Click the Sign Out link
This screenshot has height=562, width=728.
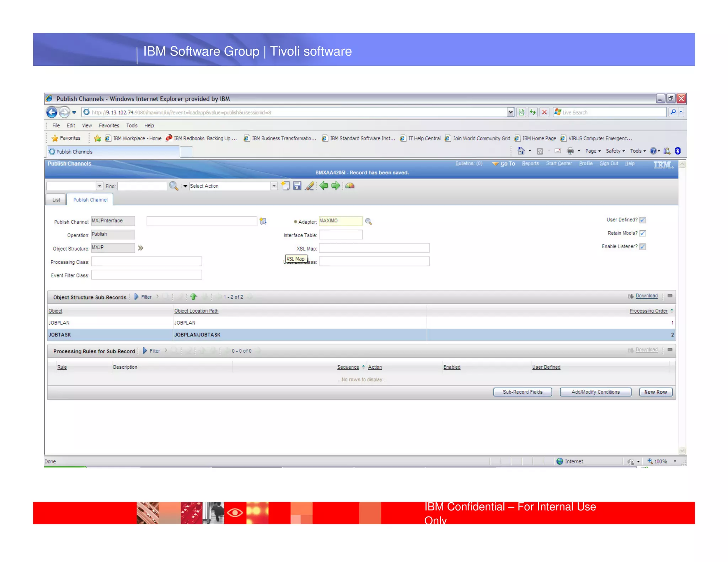click(609, 163)
